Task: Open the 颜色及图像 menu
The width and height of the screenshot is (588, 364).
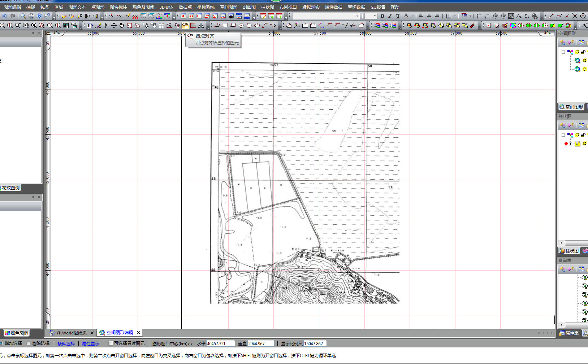Action: pos(143,7)
